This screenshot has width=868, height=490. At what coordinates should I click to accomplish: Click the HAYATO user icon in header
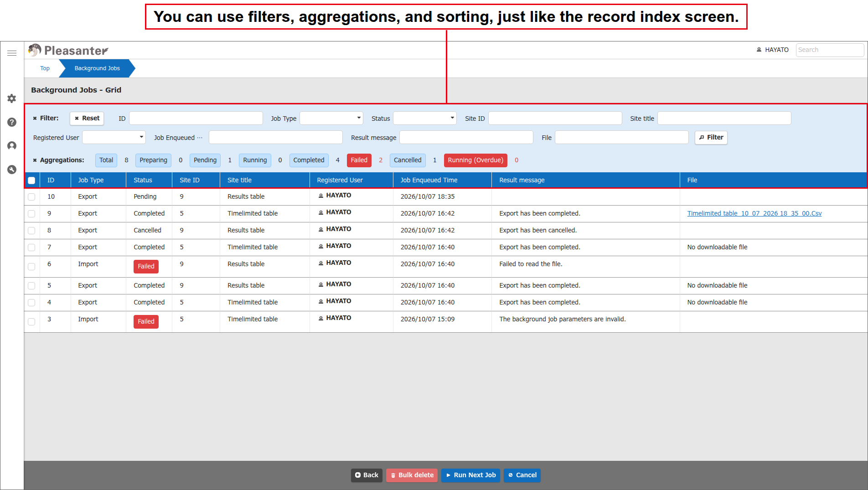(759, 50)
